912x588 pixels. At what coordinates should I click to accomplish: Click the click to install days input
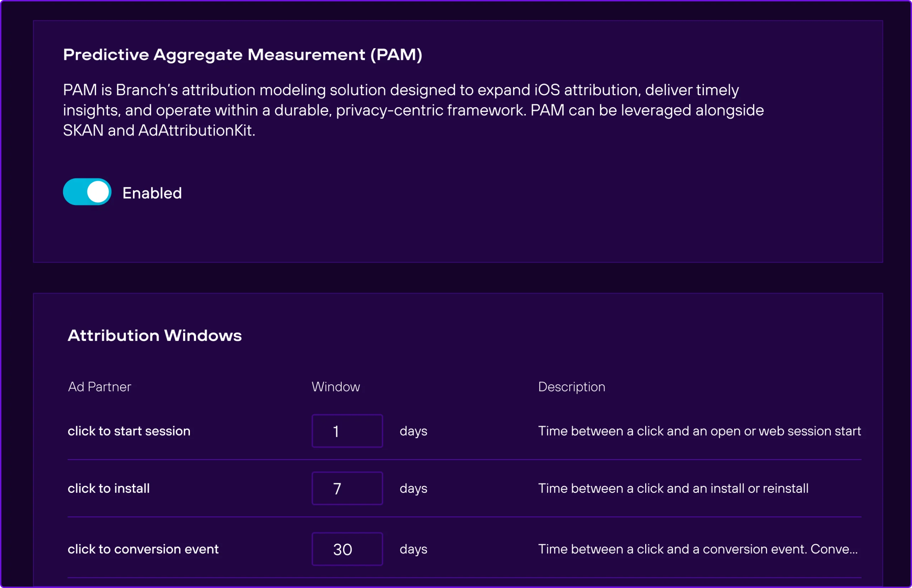pyautogui.click(x=347, y=488)
